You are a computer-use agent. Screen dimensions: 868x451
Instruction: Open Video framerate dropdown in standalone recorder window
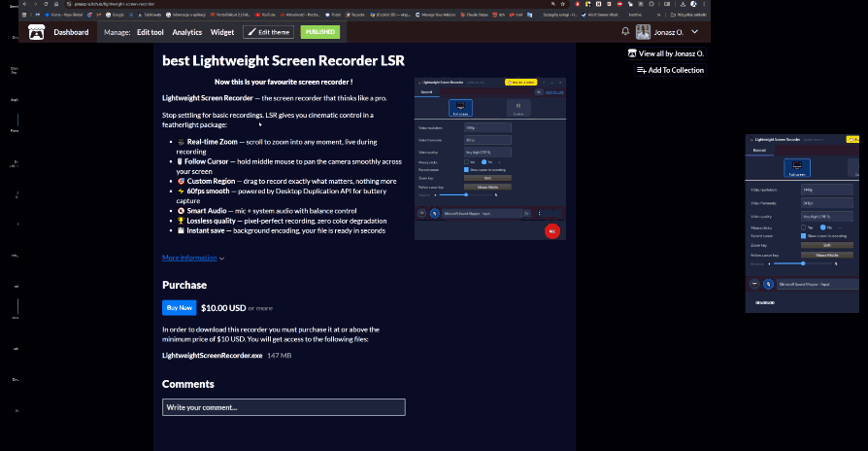tap(827, 203)
